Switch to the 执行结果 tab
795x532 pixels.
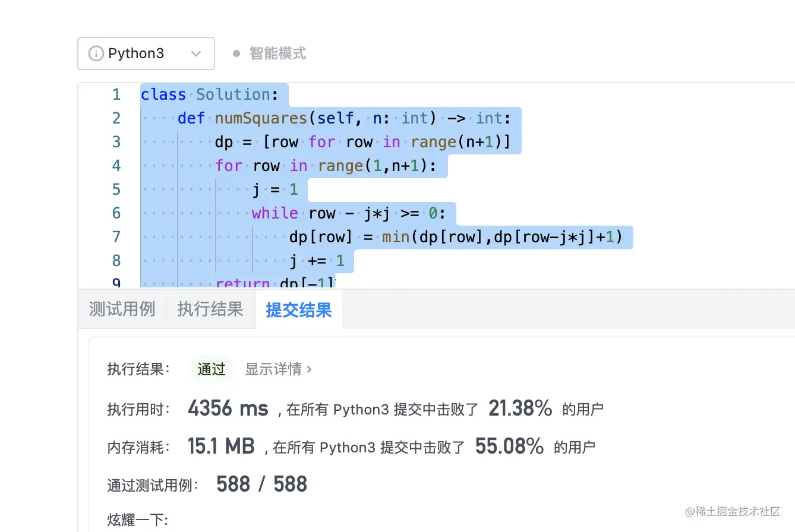210,309
